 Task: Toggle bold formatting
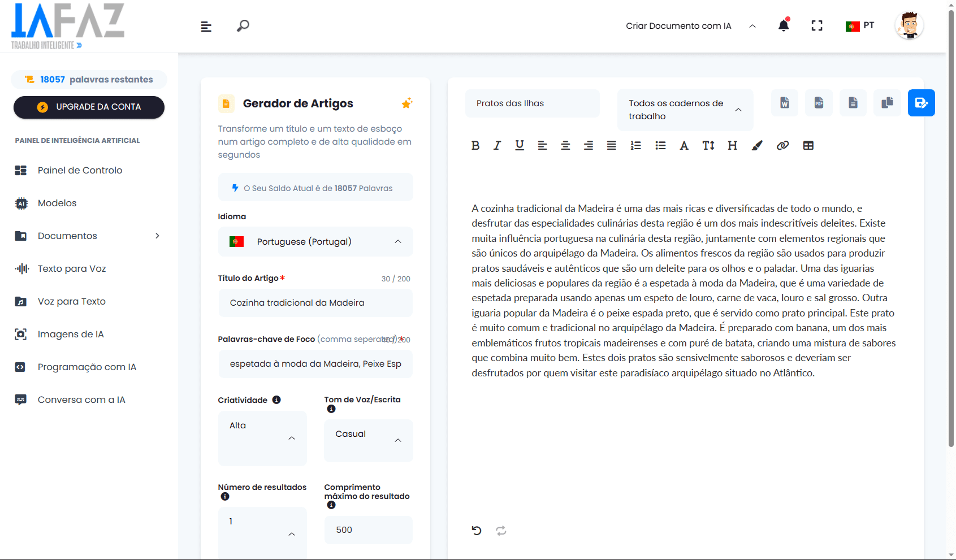[x=475, y=146]
